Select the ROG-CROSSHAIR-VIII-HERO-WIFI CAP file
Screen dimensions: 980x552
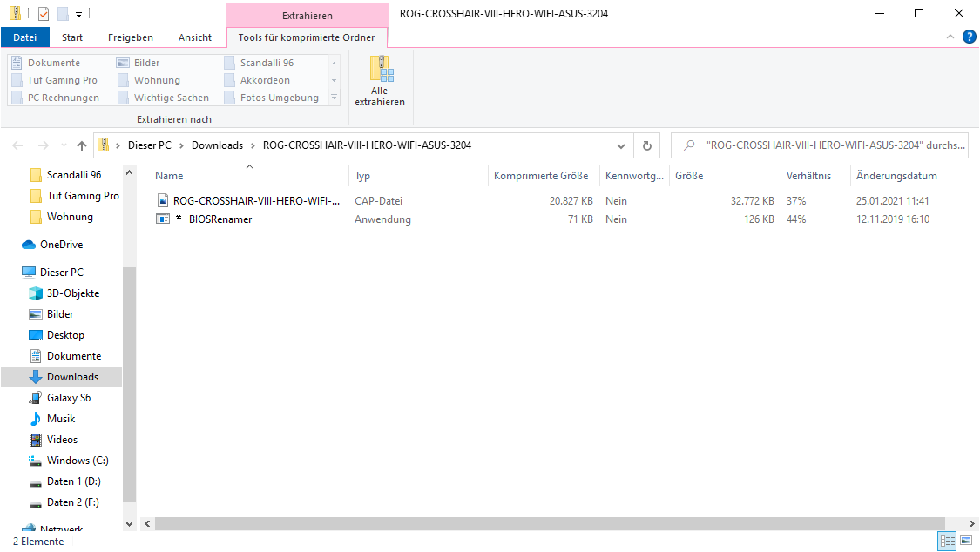tap(248, 200)
